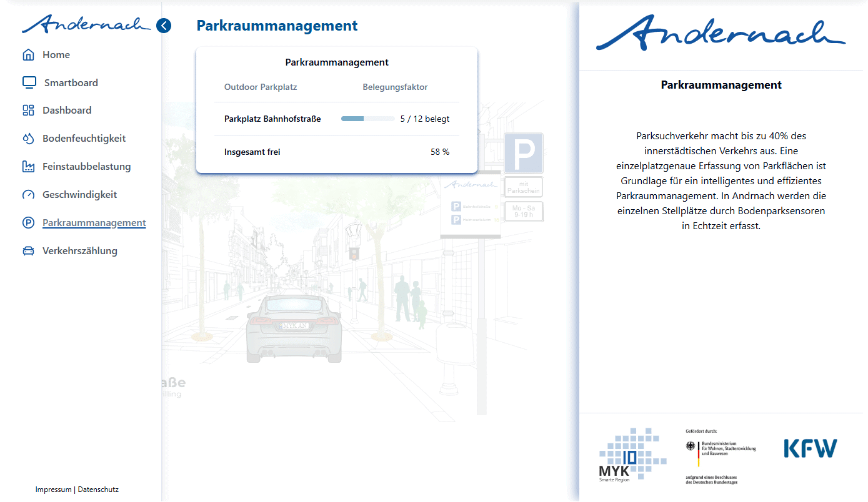Open the Smartboard menu item
Viewport: 868px width, 502px height.
click(x=71, y=82)
